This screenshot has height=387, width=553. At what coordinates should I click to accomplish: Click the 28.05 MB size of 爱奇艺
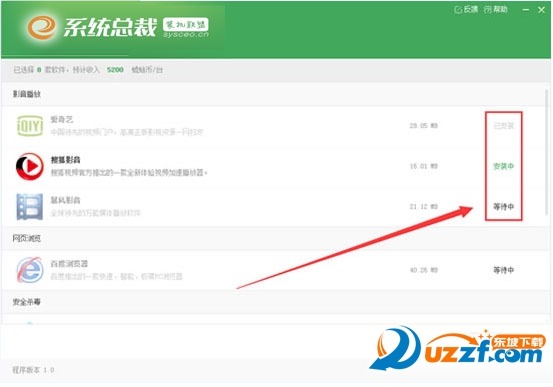point(424,126)
